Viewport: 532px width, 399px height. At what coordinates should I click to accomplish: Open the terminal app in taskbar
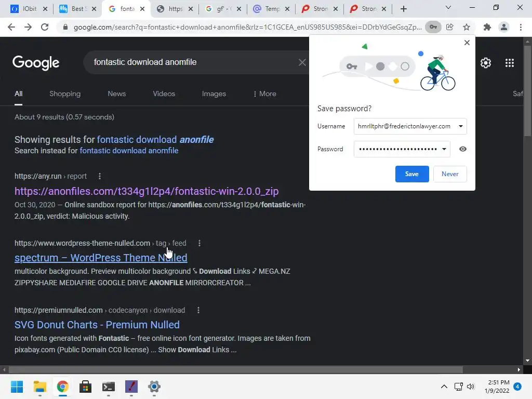point(109,387)
